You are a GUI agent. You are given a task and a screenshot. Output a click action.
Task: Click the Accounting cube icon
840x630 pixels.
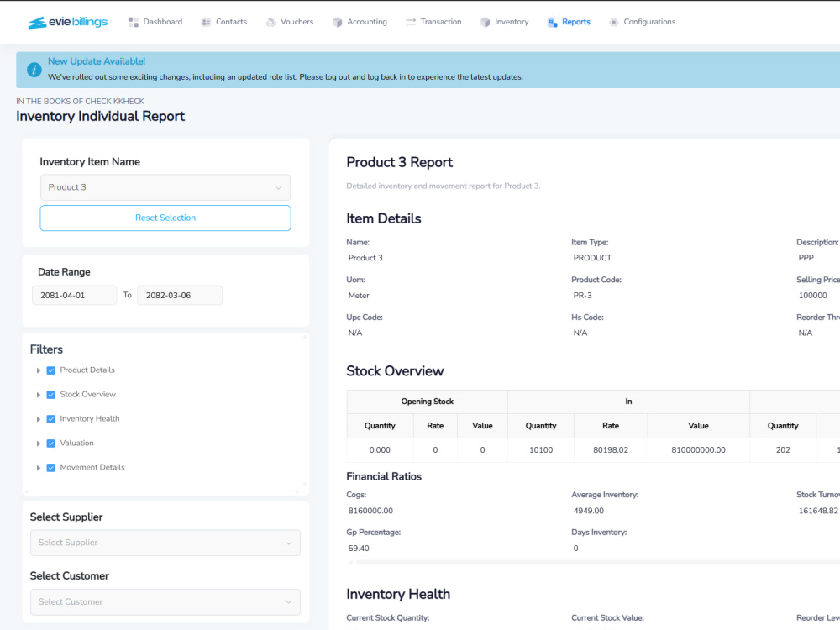(337, 22)
